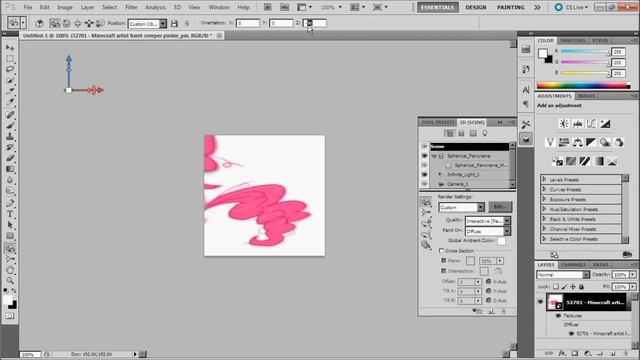Select the Type tool
The width and height of the screenshot is (640, 360).
tap(10, 214)
